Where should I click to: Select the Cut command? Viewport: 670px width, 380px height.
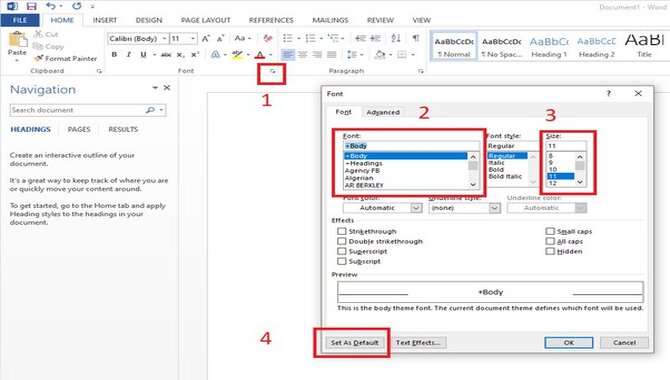coord(46,34)
